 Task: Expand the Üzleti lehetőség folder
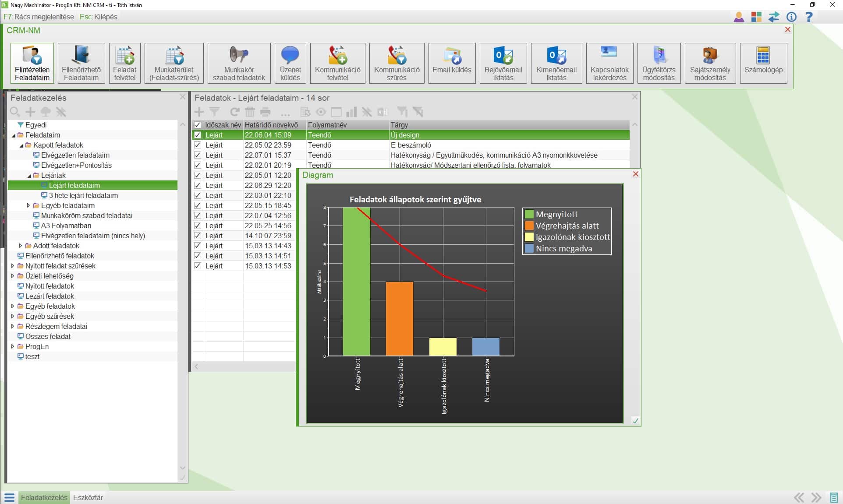pos(13,276)
